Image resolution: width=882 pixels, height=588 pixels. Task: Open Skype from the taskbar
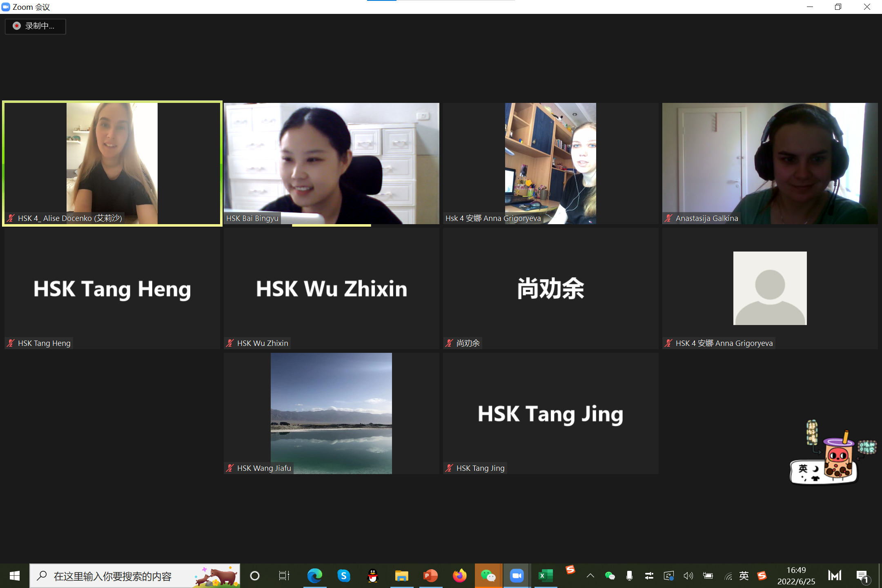(x=344, y=576)
